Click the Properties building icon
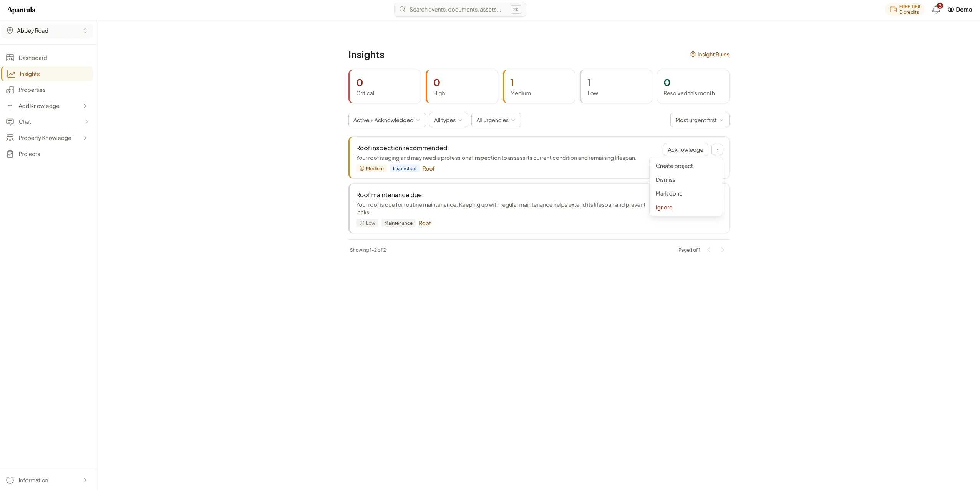This screenshot has width=980, height=490. 10,90
